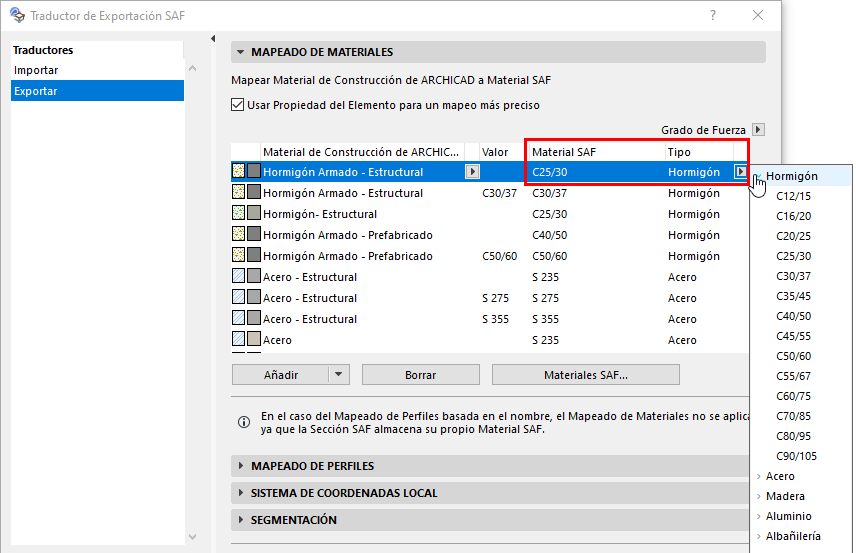
Task: Choose C25/30 in the Hormigón popup menu
Action: click(793, 256)
